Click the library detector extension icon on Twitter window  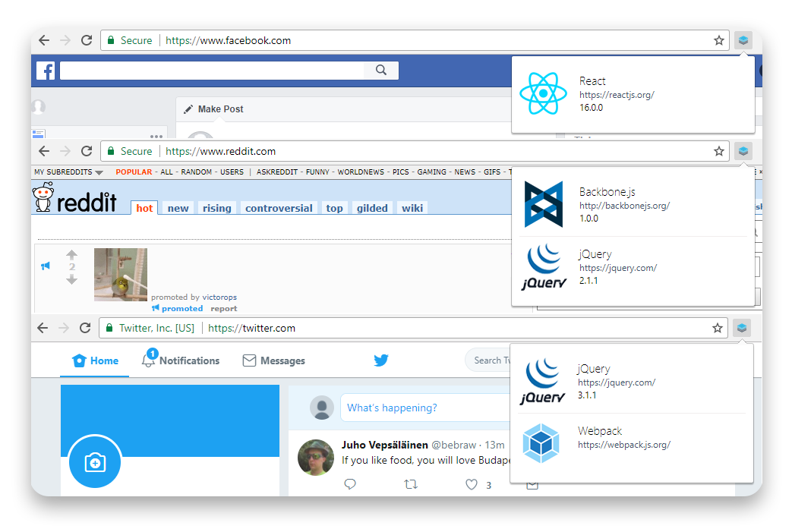741,328
